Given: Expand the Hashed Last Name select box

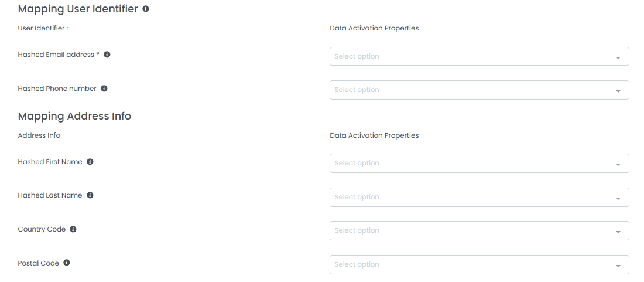Looking at the screenshot, I should (x=479, y=198).
